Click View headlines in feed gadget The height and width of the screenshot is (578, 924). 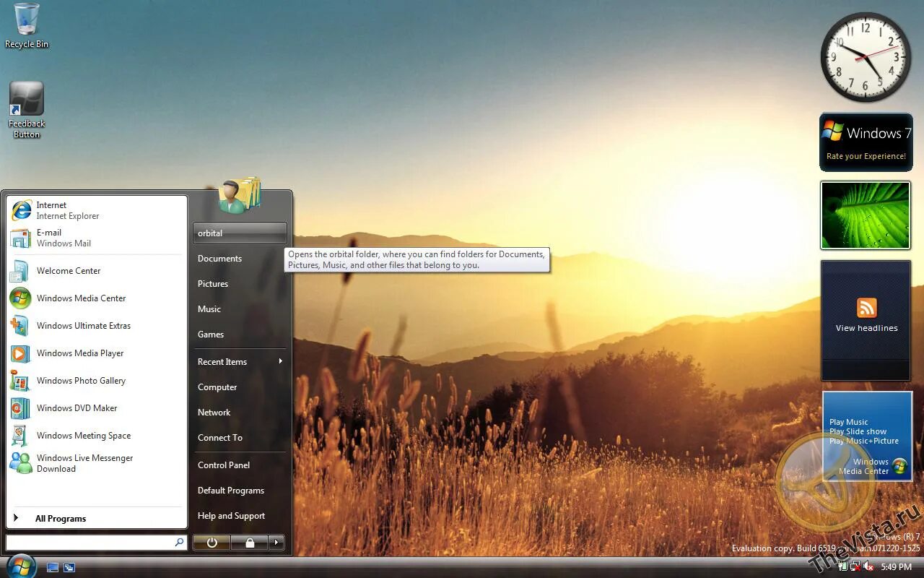pyautogui.click(x=867, y=328)
